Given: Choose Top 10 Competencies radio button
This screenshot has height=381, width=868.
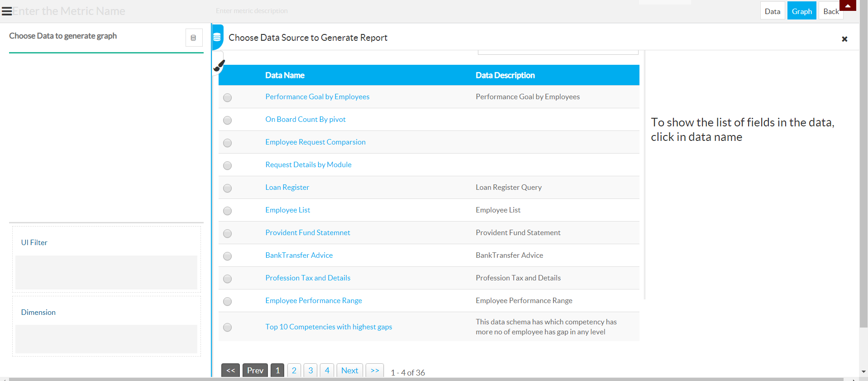Looking at the screenshot, I should 228,327.
